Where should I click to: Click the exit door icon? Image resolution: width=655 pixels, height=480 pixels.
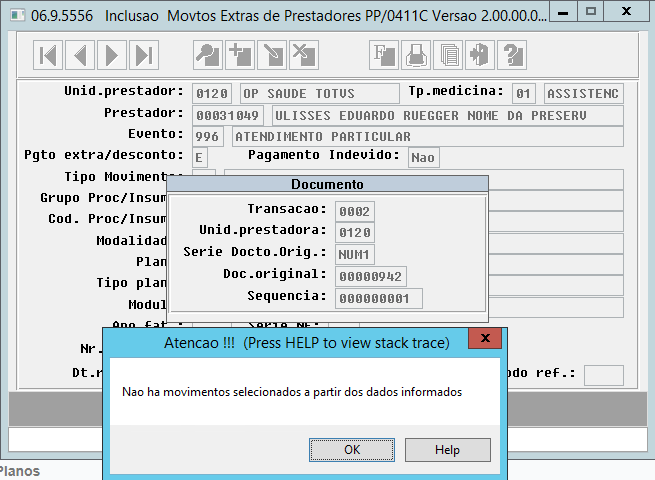tap(480, 55)
